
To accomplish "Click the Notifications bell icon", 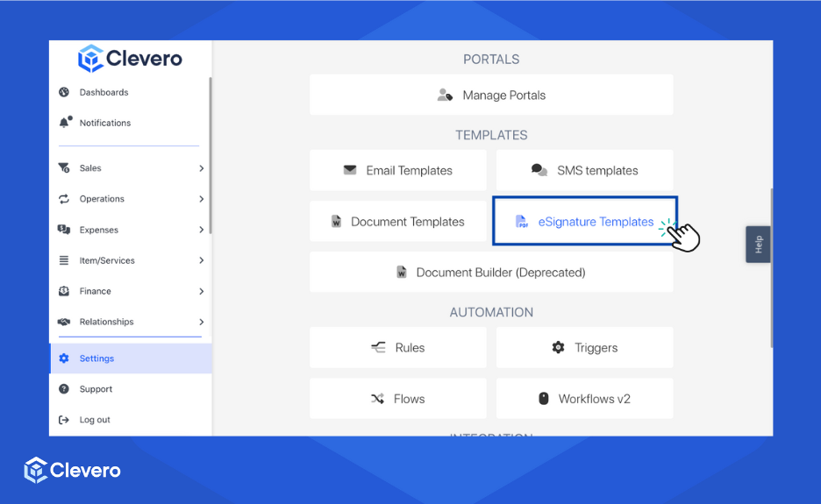I will (65, 123).
